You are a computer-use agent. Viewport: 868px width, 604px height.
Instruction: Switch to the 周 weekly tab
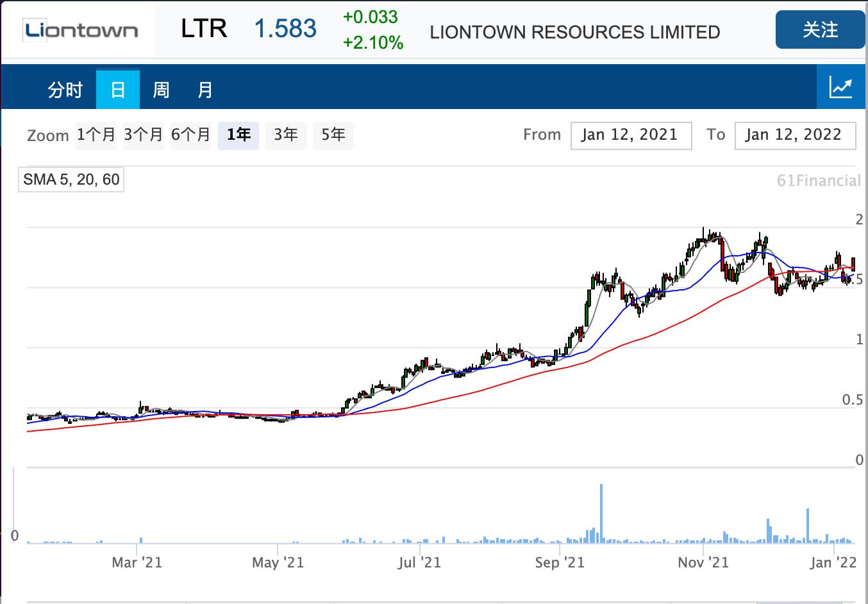(x=161, y=90)
